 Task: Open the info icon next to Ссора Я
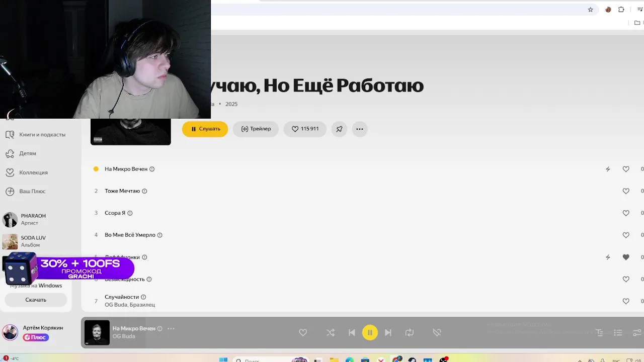point(130,213)
